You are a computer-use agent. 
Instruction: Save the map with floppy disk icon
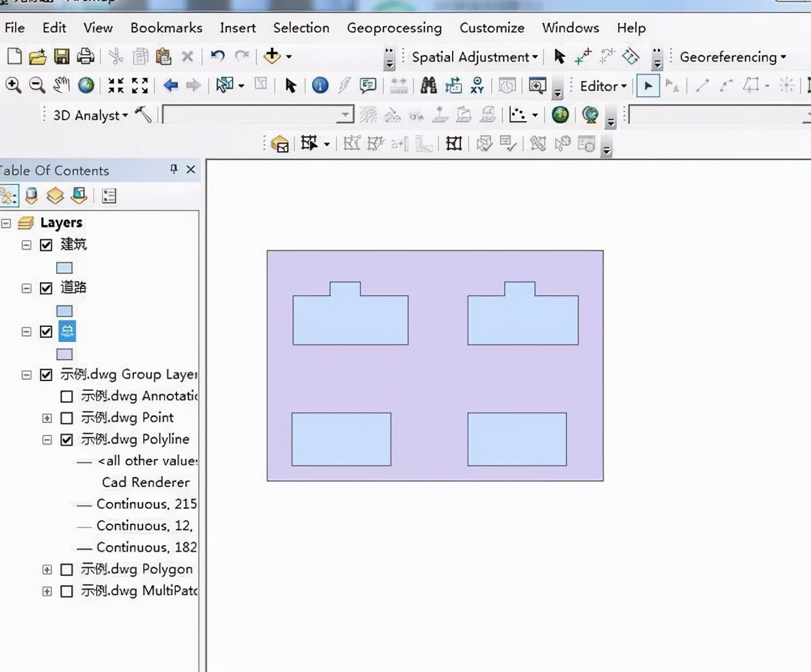coord(61,57)
